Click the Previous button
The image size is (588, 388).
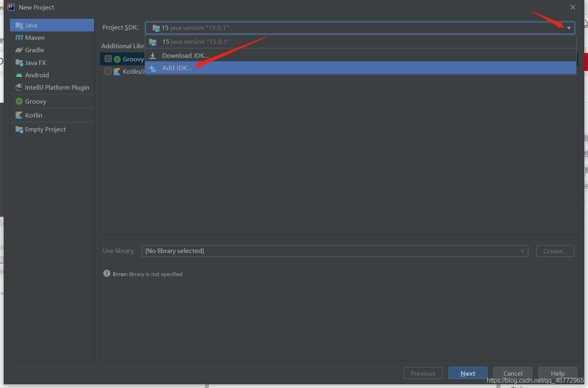pos(423,373)
